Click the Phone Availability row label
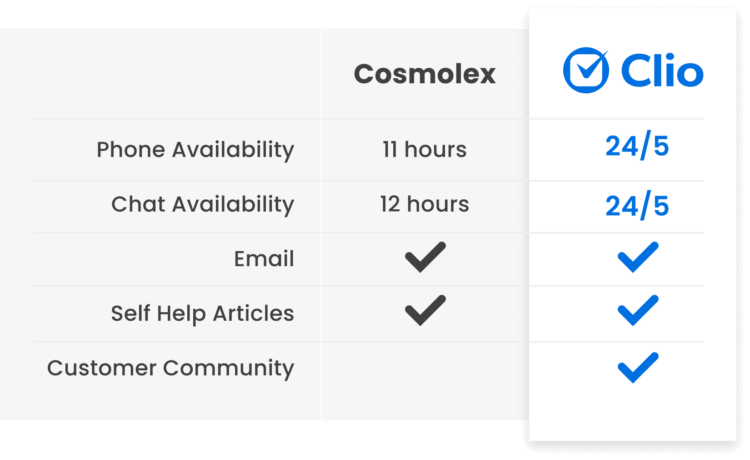 pos(195,150)
